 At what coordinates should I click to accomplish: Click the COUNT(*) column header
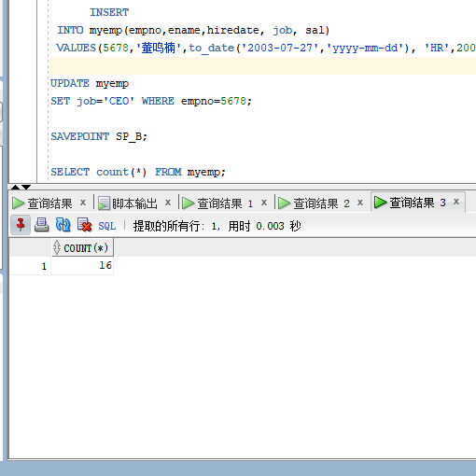[82, 248]
